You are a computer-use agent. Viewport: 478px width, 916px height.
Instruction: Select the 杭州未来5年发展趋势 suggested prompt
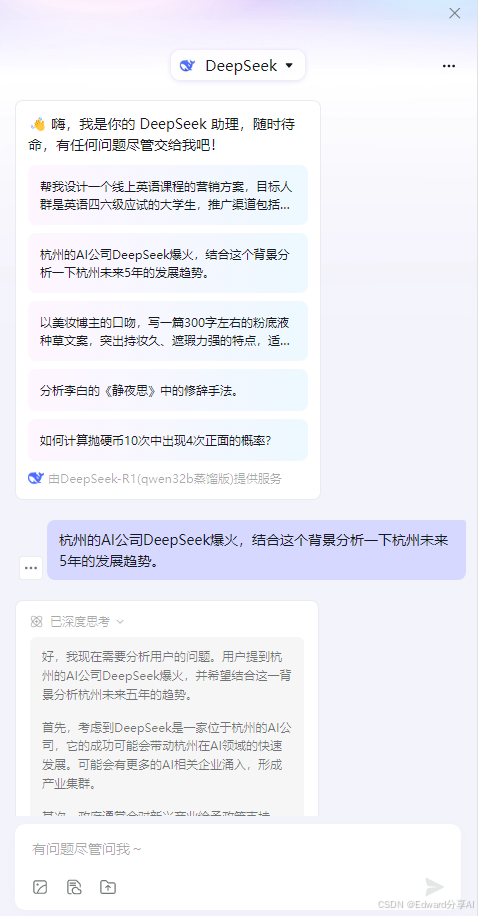(x=168, y=263)
